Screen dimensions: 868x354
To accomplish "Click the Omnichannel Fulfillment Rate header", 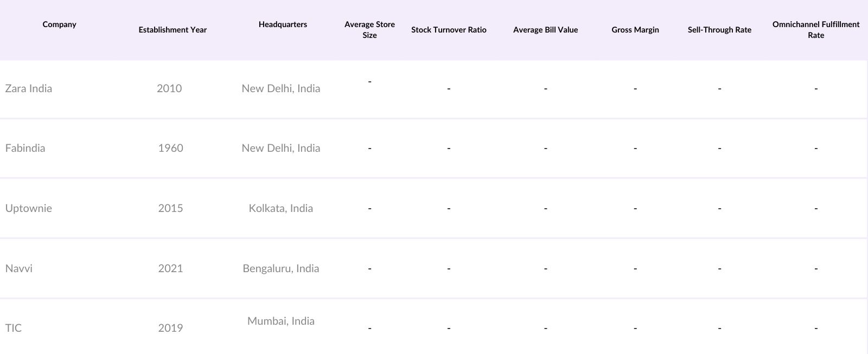I will (815, 30).
